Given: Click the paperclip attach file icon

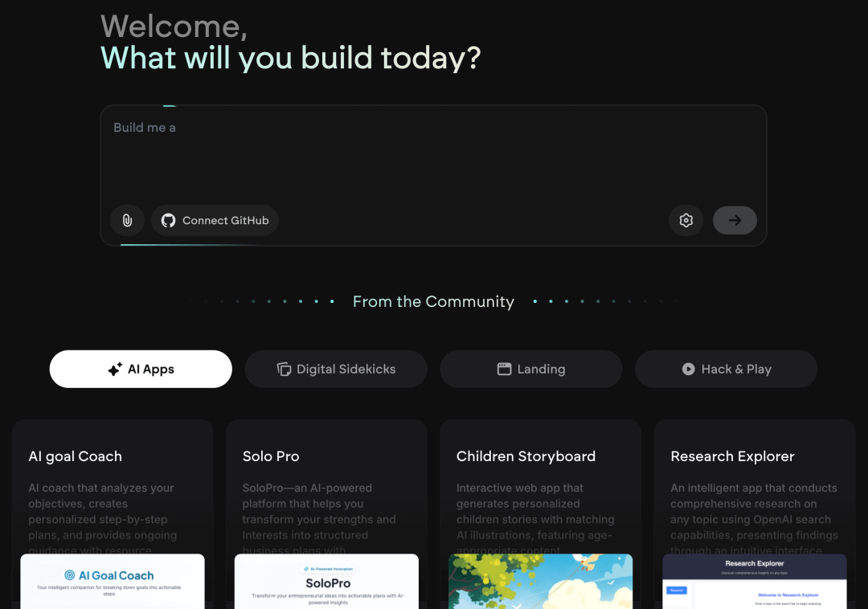Looking at the screenshot, I should (127, 220).
